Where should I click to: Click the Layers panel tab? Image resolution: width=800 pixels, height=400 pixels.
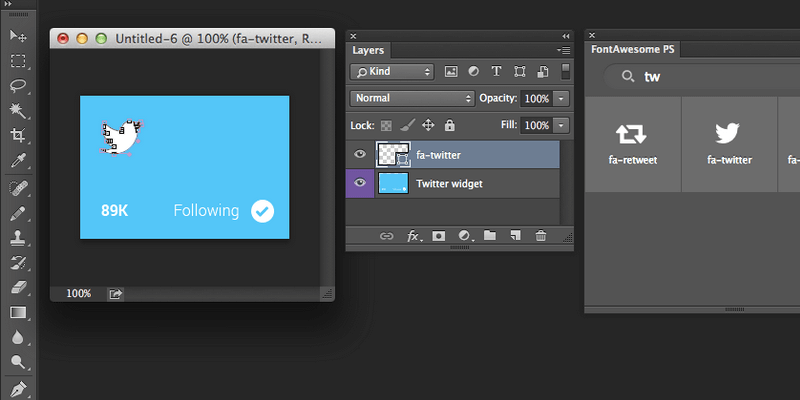(x=369, y=50)
